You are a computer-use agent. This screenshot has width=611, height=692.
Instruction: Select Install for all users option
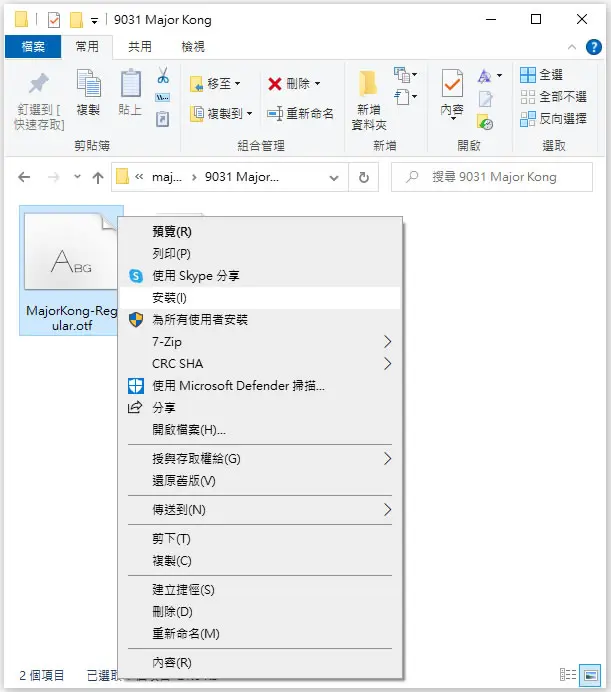260,320
